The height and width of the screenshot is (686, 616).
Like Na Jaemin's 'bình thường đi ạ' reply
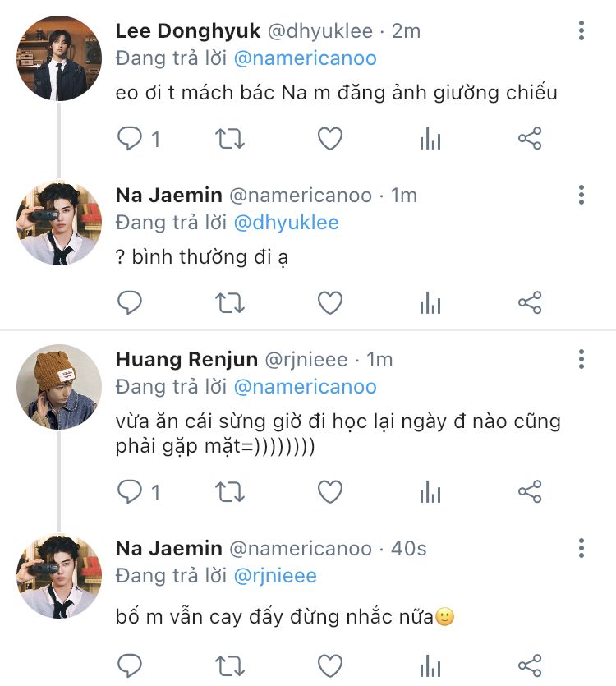330,303
